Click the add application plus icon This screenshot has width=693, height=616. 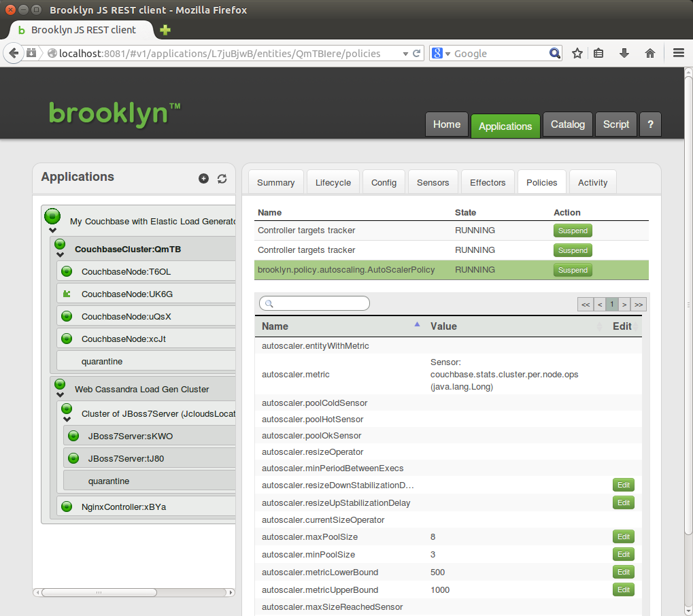203,179
